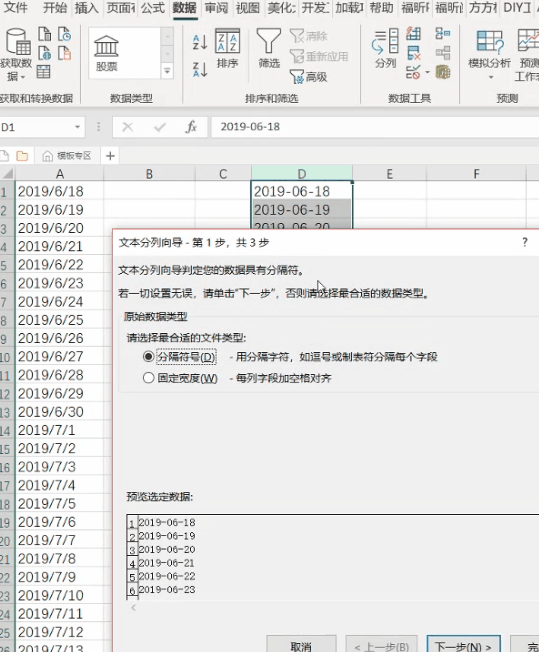Screen dimensions: 539x652
Task: Switch to the View (视图) tab
Action: (x=248, y=7)
